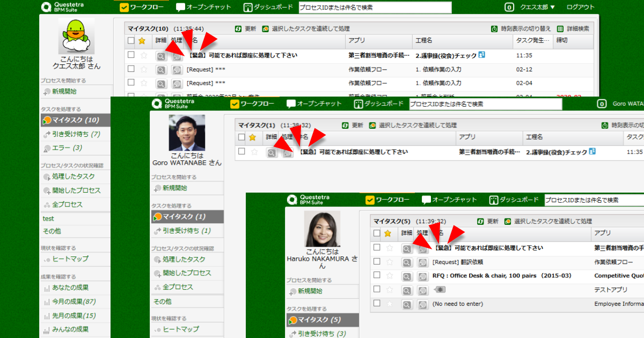
Task: Check the 【緊急】 task checkbox in Goro WATANABE's window
Action: click(241, 151)
